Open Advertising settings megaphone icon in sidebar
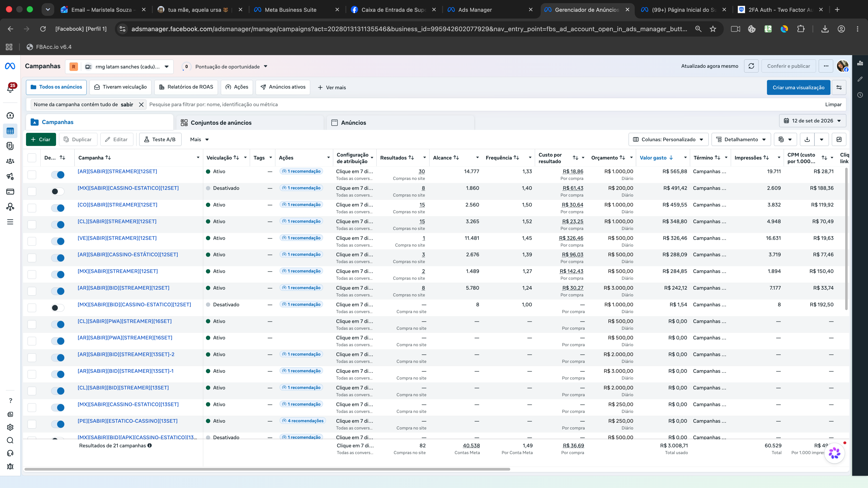 (10, 176)
